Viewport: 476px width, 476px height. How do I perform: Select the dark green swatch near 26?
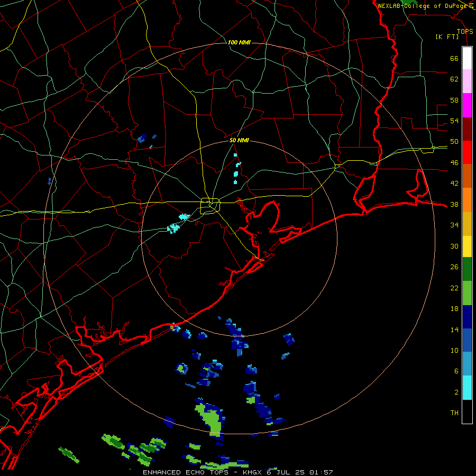(x=467, y=269)
